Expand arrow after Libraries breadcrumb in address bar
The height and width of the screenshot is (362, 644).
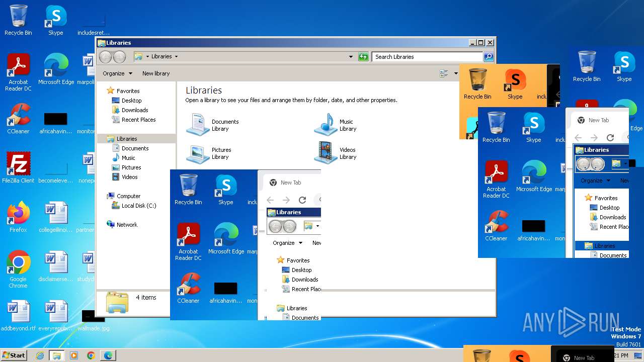176,57
